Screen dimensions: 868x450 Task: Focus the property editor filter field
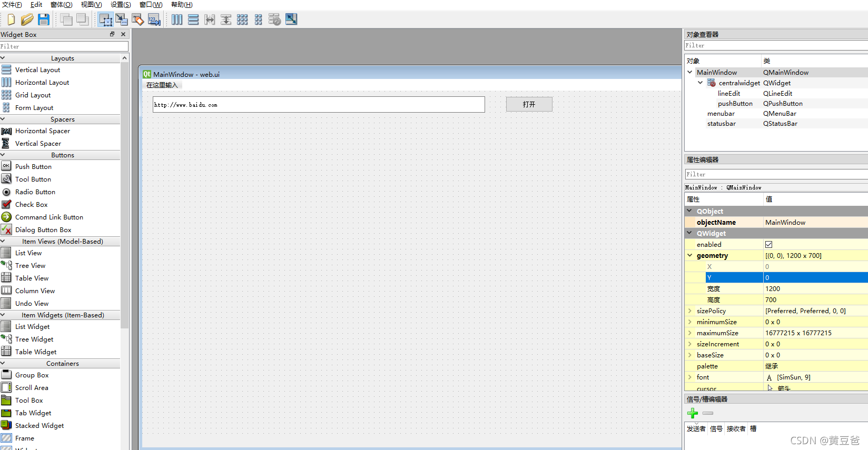[776, 174]
